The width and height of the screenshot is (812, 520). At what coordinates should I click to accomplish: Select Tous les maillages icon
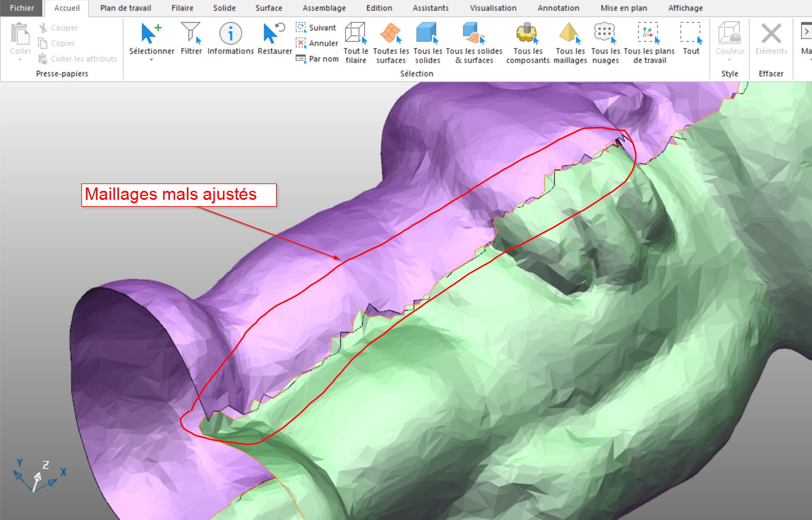tap(570, 33)
